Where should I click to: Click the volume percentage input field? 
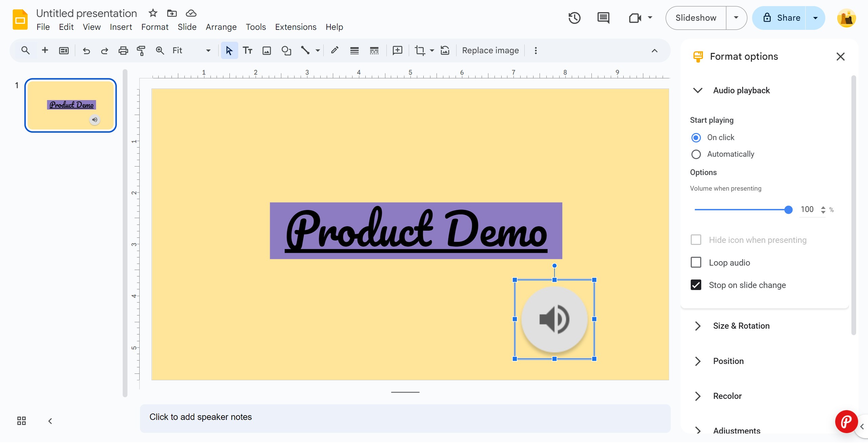[x=808, y=209]
